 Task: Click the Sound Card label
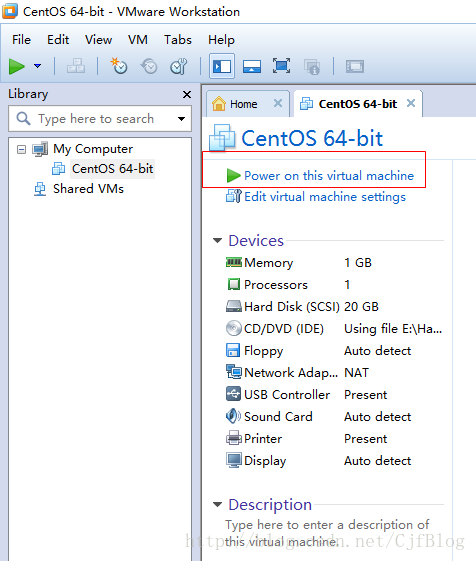(x=278, y=417)
